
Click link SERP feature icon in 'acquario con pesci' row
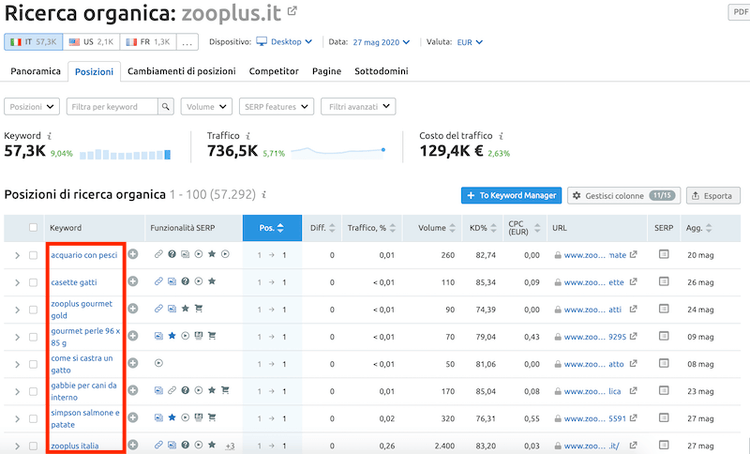tap(158, 255)
